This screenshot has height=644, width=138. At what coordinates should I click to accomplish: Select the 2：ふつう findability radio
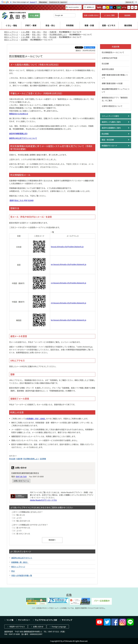click(x=13, y=531)
